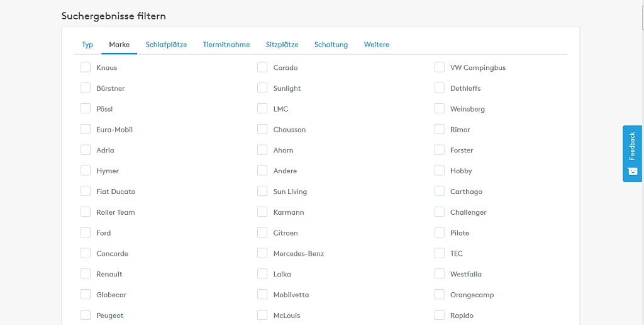This screenshot has height=325, width=644.
Task: Enable the Westfalia brand filter
Action: point(440,274)
